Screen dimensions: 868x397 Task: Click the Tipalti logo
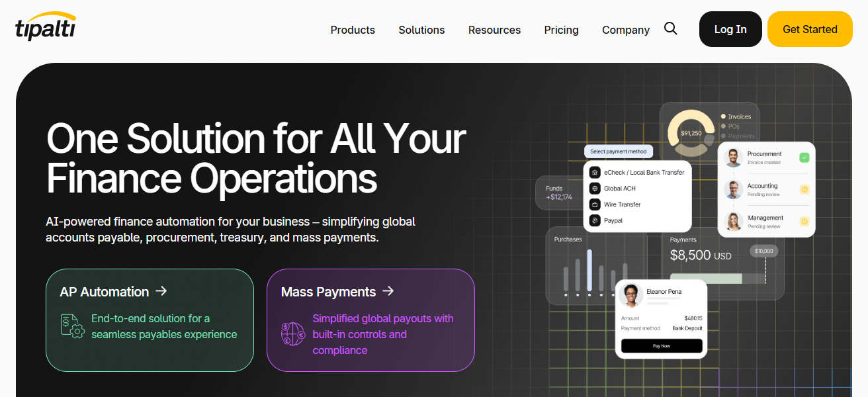pyautogui.click(x=46, y=28)
